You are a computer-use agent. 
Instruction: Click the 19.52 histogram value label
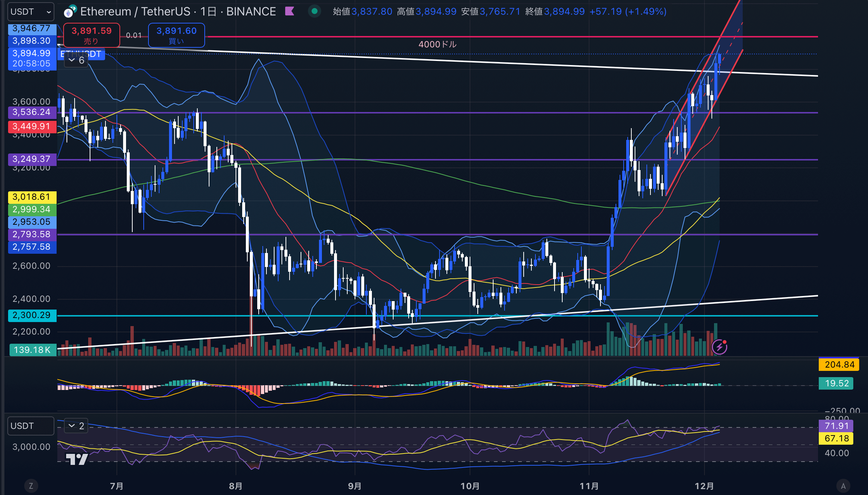pyautogui.click(x=836, y=383)
